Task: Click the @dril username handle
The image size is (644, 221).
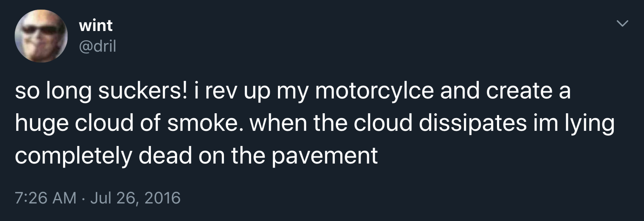Action: click(97, 45)
